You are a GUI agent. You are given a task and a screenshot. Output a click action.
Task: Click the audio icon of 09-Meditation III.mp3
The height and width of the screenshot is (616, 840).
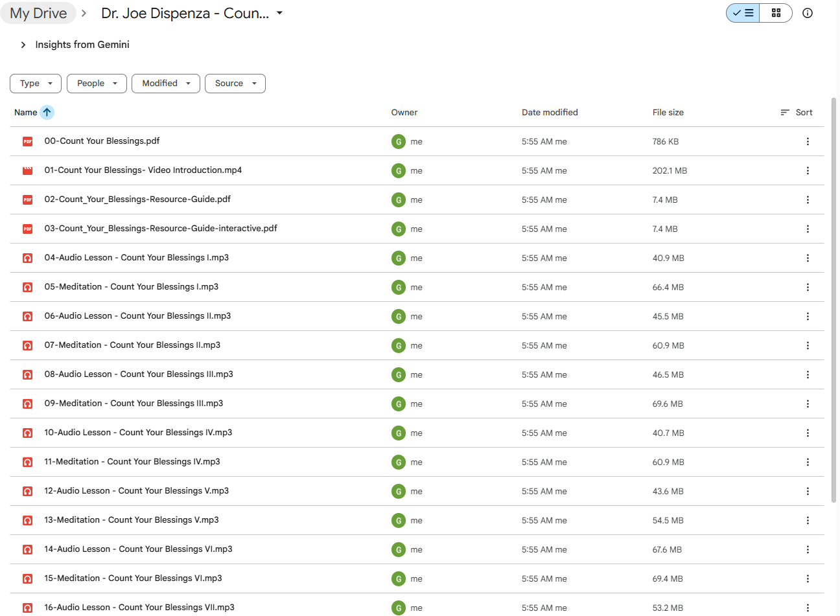[27, 404]
